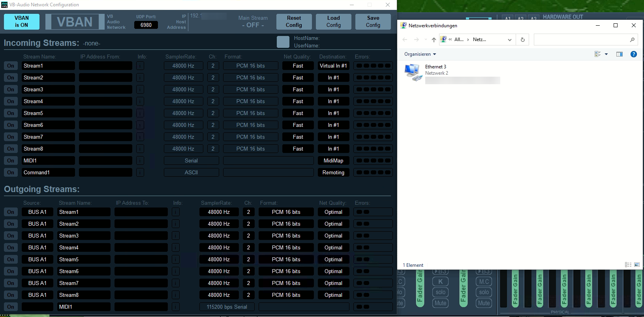The height and width of the screenshot is (317, 644).
Task: Select the Ethernet 3 network adapter icon
Action: coord(413,72)
